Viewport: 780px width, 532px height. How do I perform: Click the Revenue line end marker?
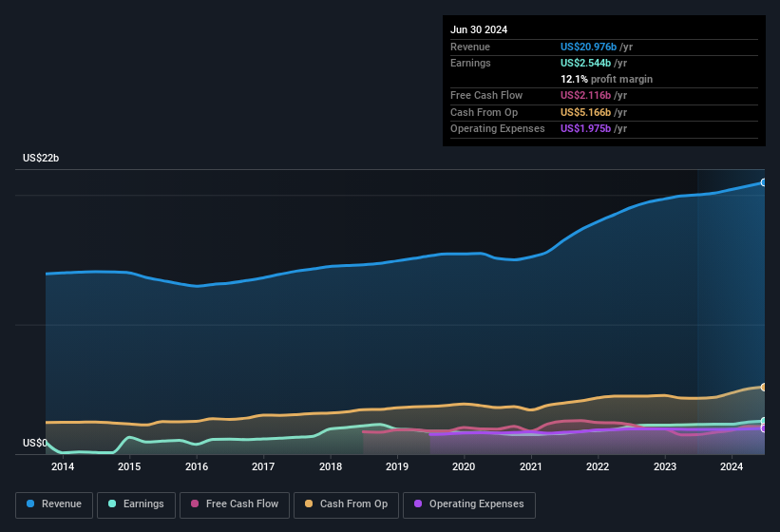click(x=764, y=182)
